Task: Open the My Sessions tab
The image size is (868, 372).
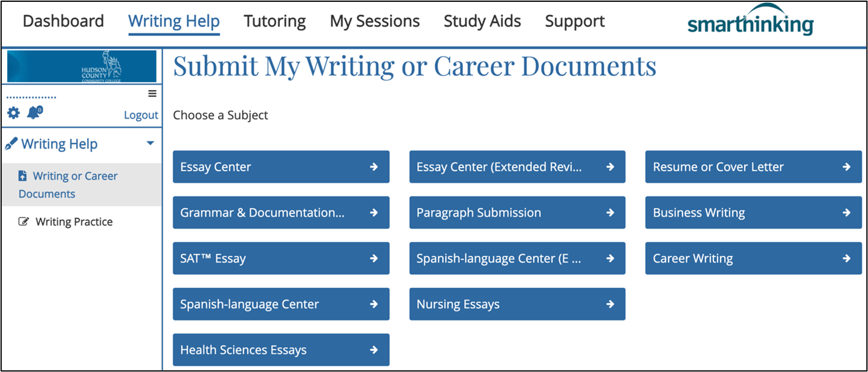Action: click(375, 21)
